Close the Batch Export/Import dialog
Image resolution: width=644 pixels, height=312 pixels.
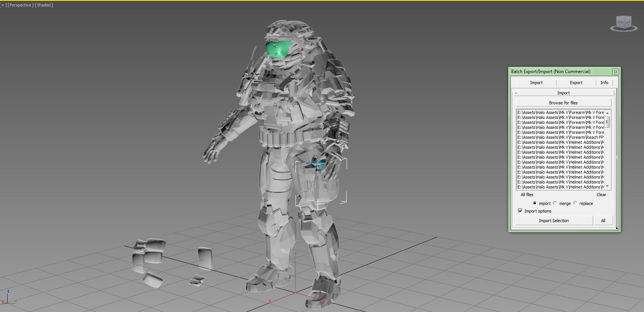point(615,71)
